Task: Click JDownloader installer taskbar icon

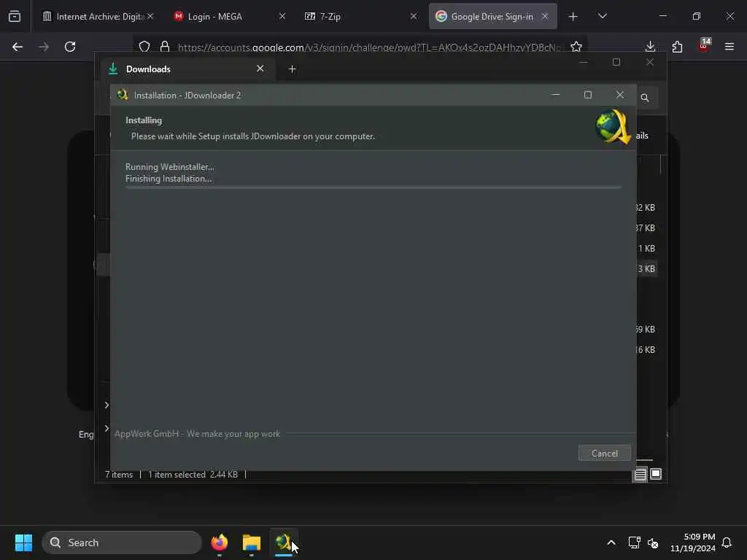Action: tap(284, 542)
